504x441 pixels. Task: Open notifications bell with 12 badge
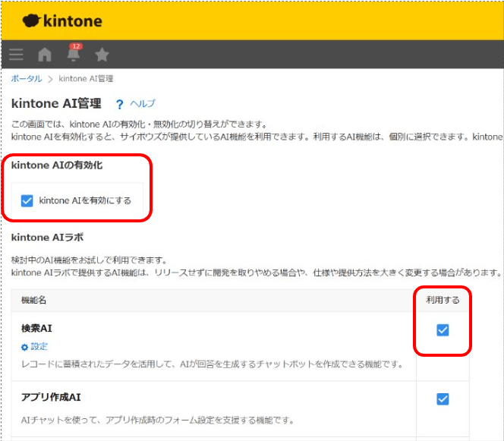pyautogui.click(x=74, y=52)
